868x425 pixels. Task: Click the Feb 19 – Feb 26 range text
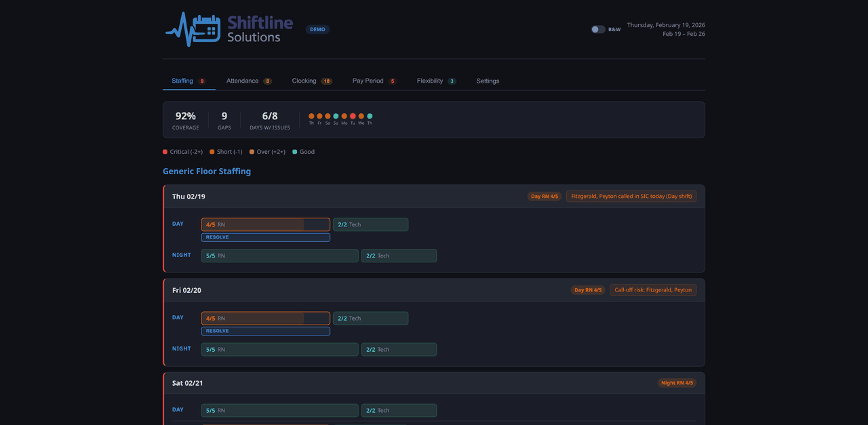(x=684, y=34)
